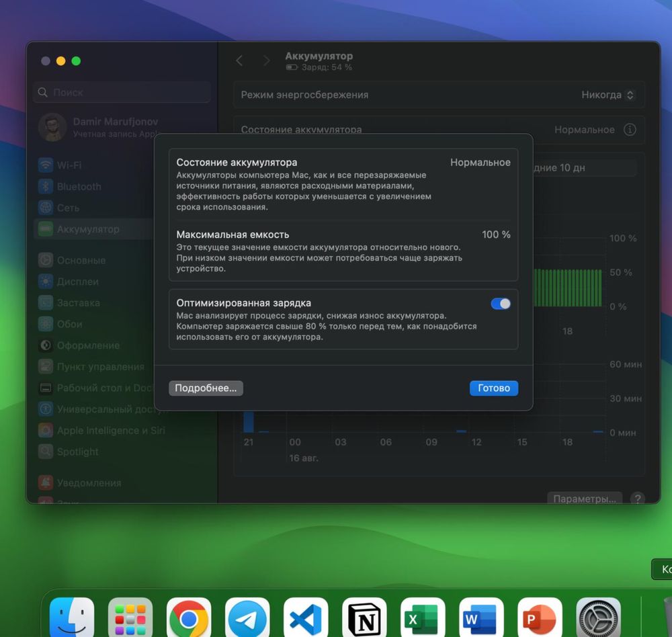Open the Основные sidebar icon
672x637 pixels.
point(46,260)
